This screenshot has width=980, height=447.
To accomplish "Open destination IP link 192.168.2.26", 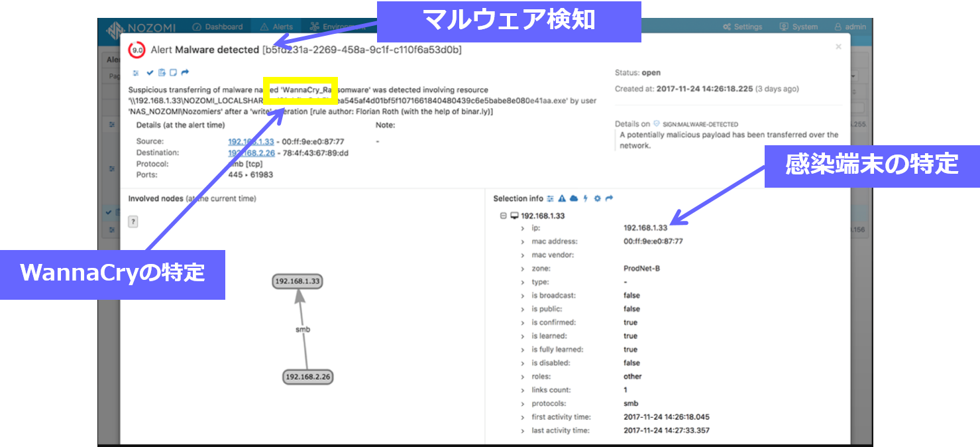I will [x=251, y=153].
